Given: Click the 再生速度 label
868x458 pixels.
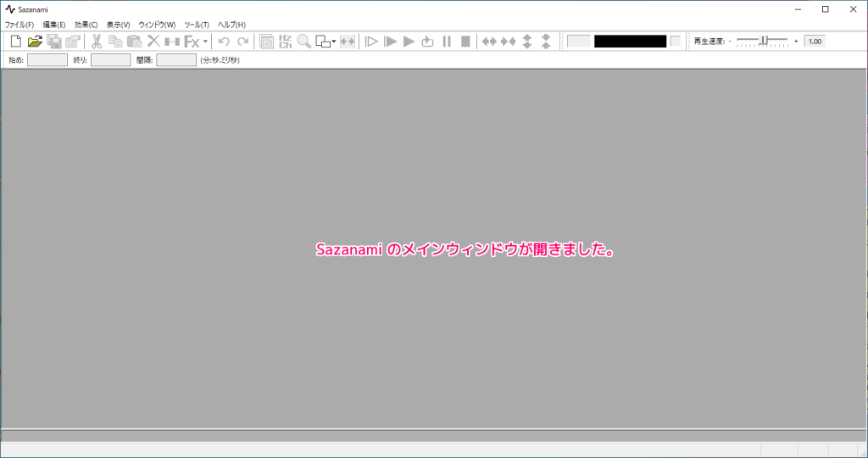Looking at the screenshot, I should [x=709, y=42].
